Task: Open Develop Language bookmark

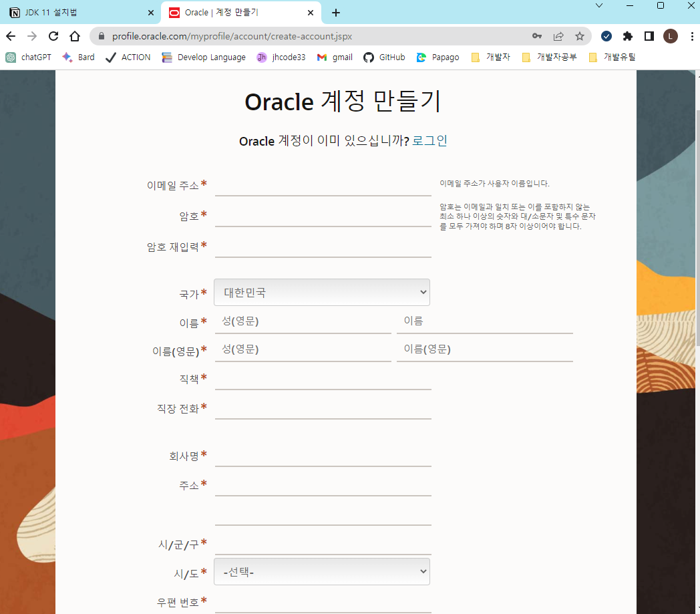Action: click(x=204, y=57)
